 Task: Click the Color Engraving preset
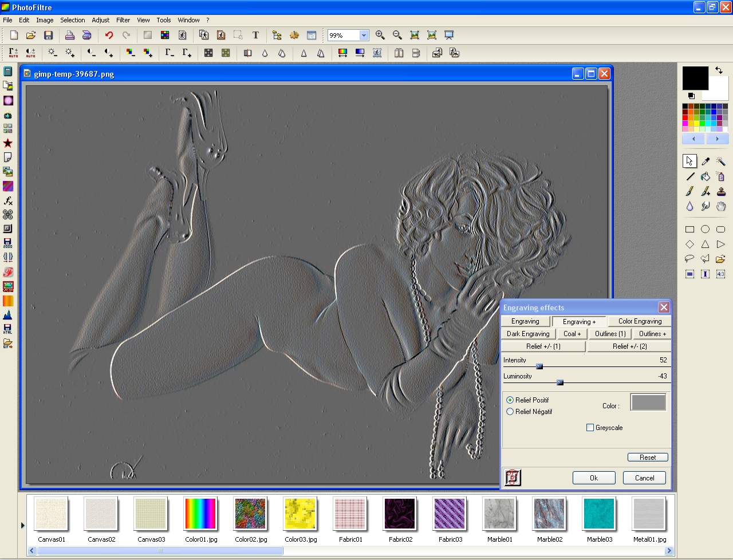click(x=640, y=321)
